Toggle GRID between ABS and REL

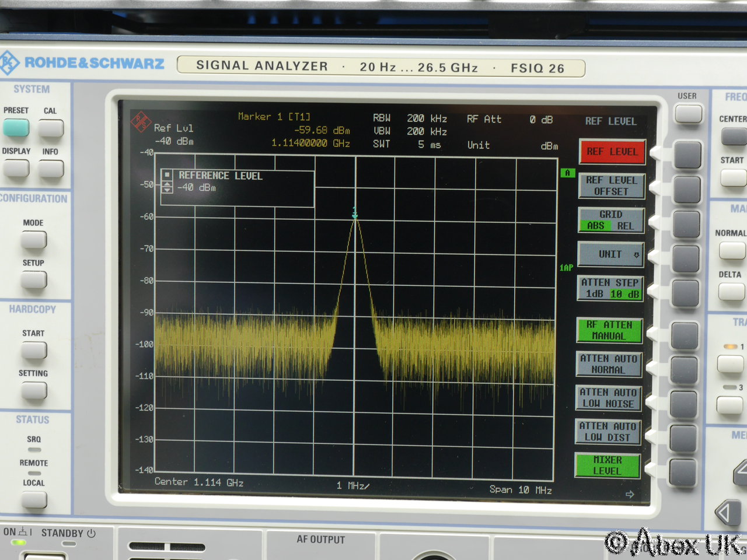610,220
